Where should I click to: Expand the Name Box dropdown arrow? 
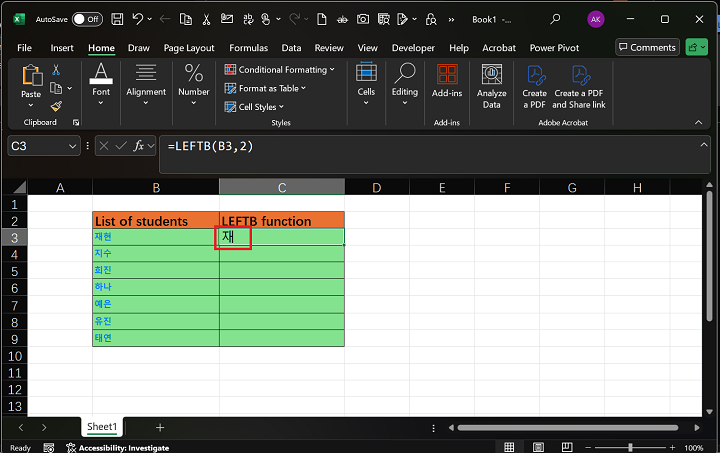click(72, 146)
